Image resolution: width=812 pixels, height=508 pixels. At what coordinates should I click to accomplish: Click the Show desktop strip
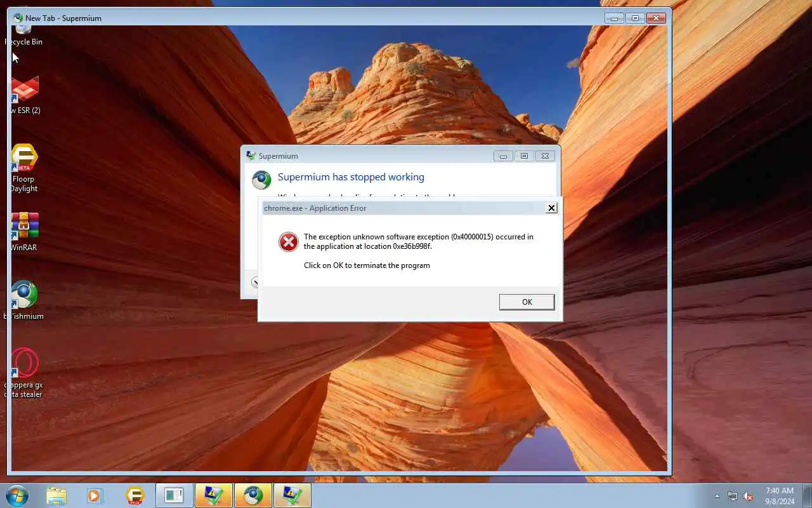pos(807,495)
